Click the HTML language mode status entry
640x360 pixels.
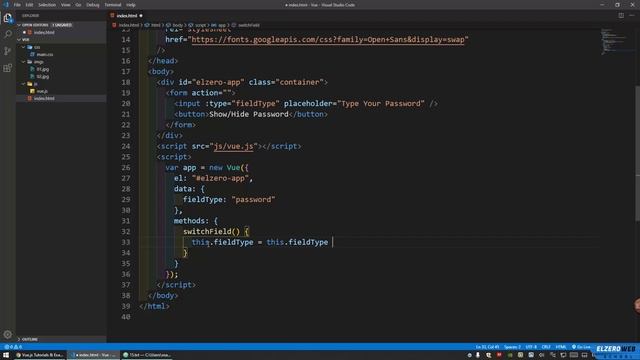click(561, 347)
